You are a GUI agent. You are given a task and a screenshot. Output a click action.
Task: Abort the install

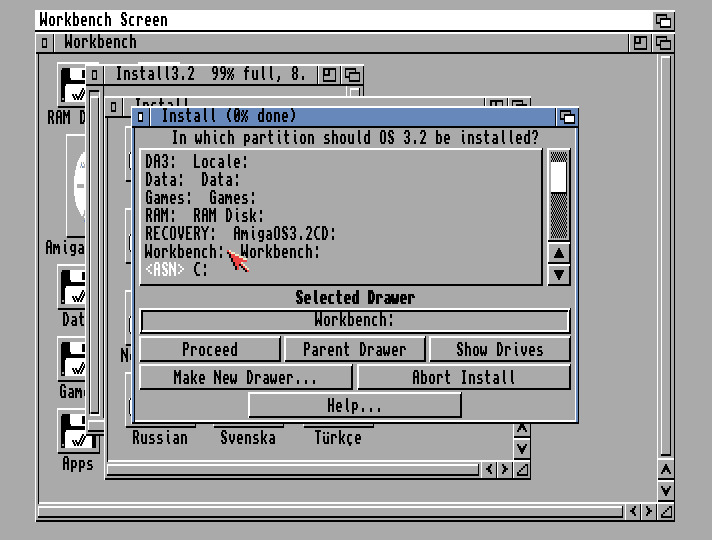tap(464, 377)
